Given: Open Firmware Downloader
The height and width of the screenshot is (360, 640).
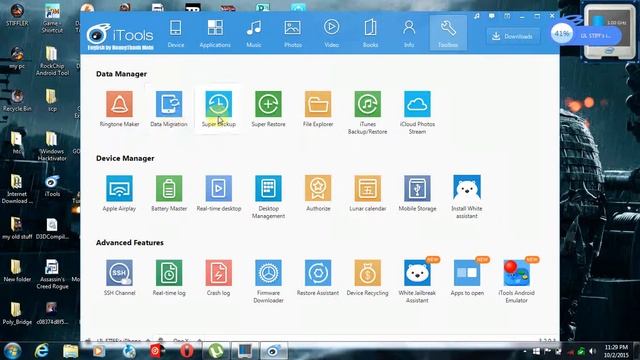Looking at the screenshot, I should [x=268, y=273].
